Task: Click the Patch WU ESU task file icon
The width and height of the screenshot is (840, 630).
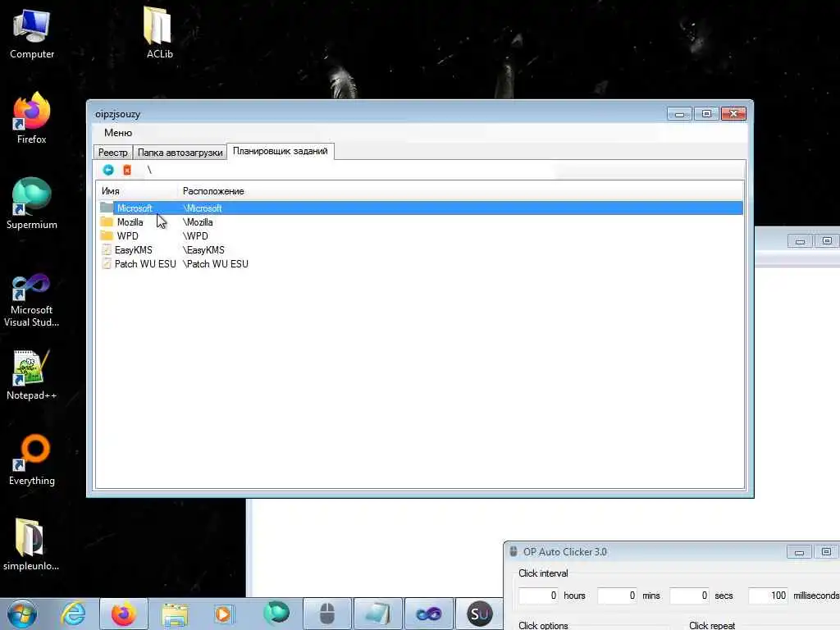Action: point(107,263)
